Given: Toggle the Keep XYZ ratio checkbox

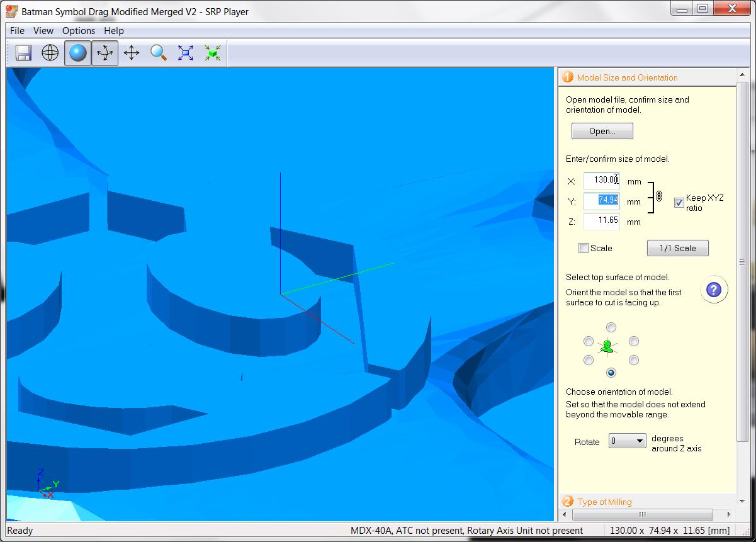Looking at the screenshot, I should point(679,203).
